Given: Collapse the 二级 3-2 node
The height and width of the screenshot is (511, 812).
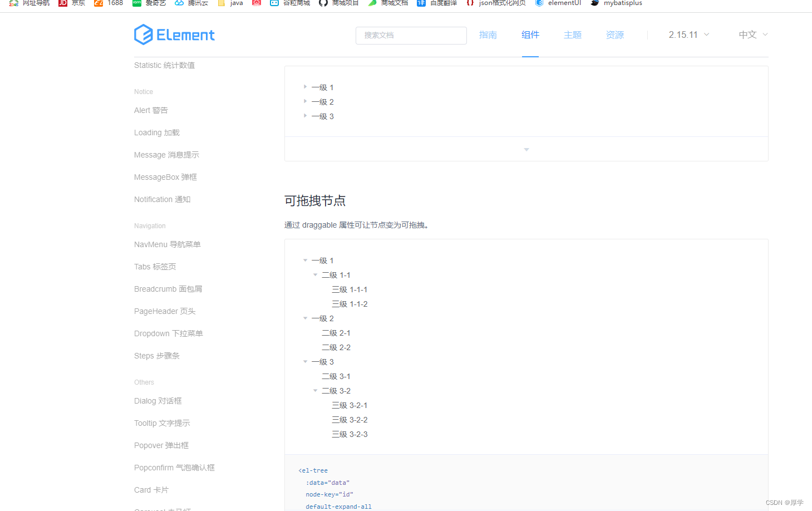Looking at the screenshot, I should 315,390.
